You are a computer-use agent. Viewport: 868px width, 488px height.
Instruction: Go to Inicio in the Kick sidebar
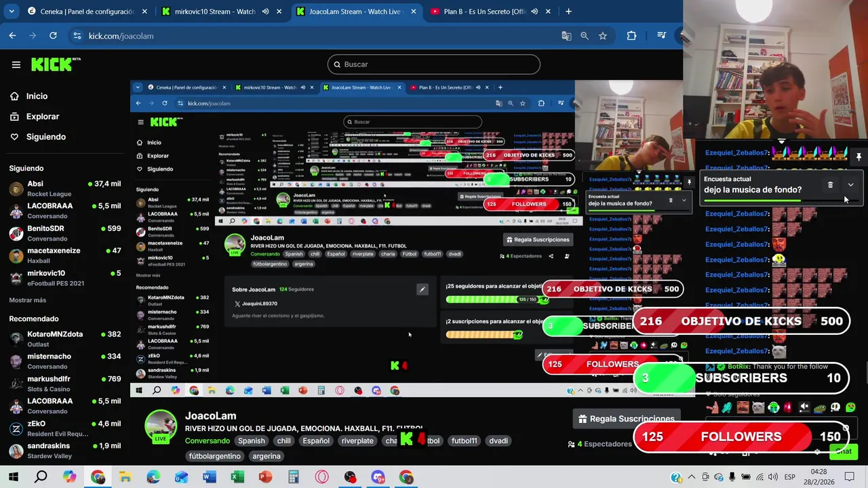pos(29,96)
